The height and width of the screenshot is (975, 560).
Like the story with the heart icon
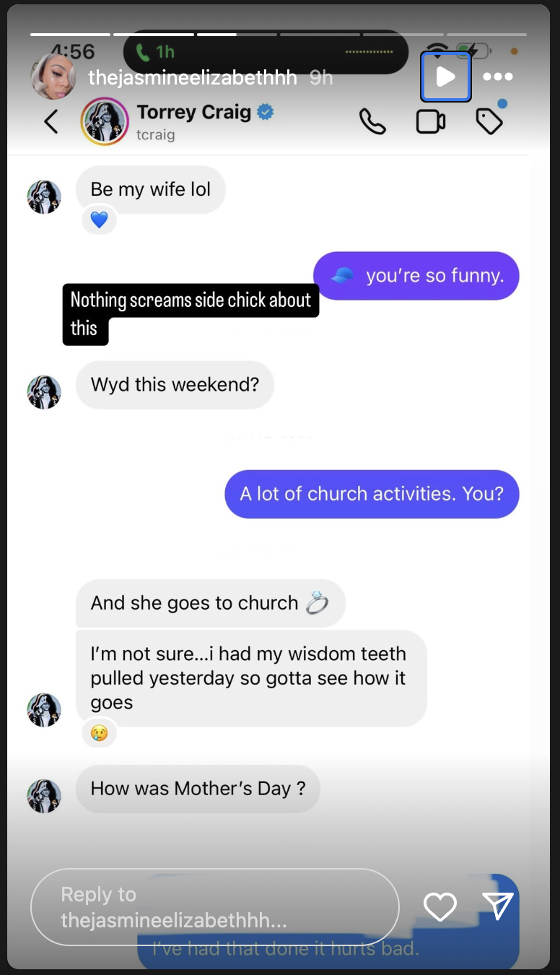(439, 906)
